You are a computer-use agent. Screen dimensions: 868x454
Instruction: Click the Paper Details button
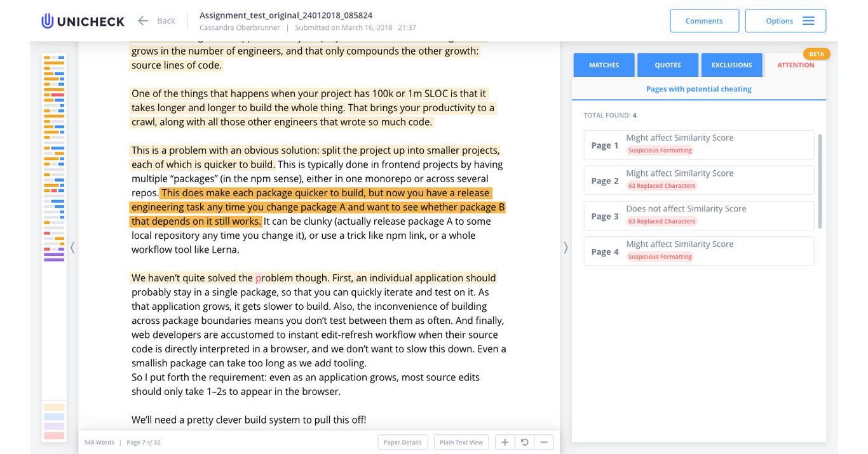tap(402, 442)
